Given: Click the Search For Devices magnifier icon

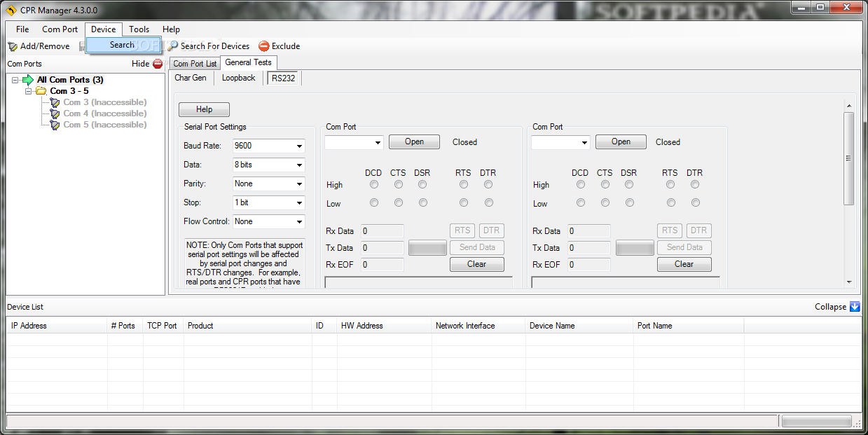Looking at the screenshot, I should coord(173,46).
